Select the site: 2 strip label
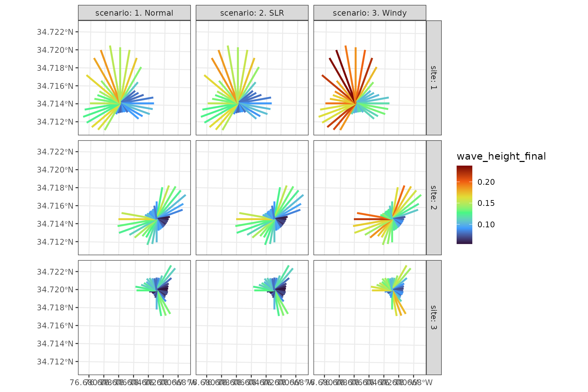The width and height of the screenshot is (588, 392). click(434, 197)
